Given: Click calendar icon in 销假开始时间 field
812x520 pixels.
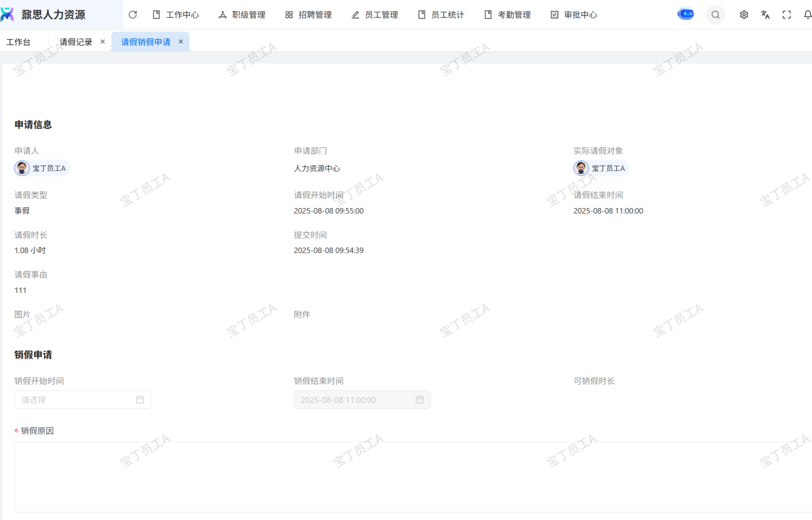Looking at the screenshot, I should [x=140, y=399].
